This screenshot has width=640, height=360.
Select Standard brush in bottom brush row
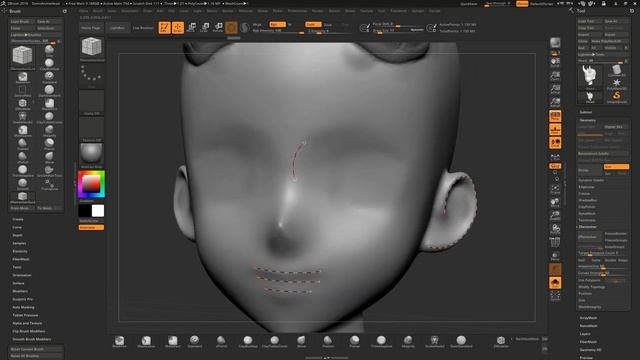[195, 342]
